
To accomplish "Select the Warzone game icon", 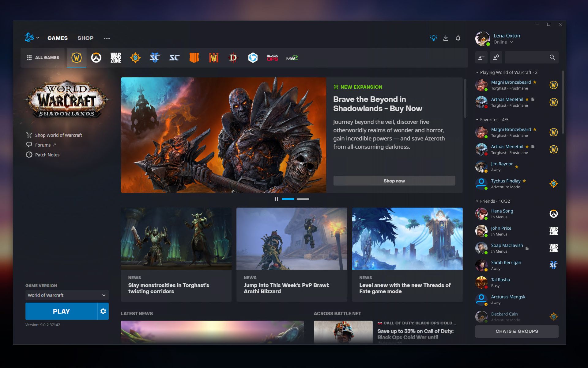I will tap(116, 58).
